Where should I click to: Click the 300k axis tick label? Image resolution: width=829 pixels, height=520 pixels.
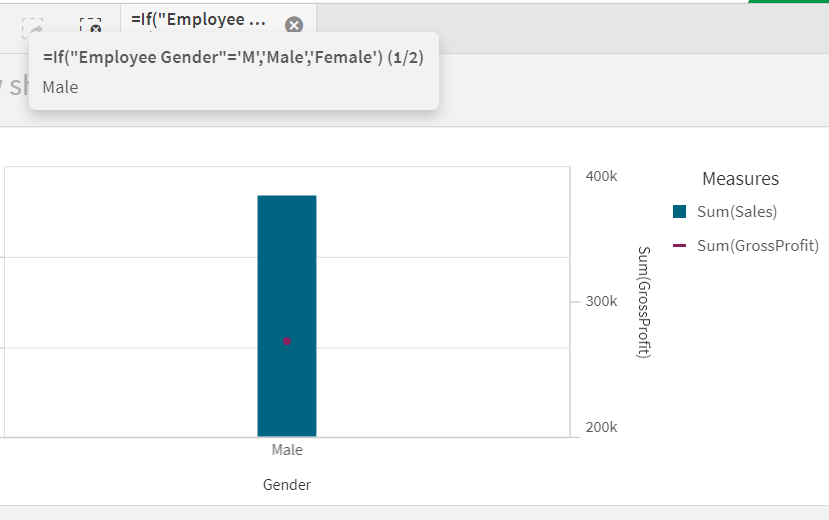pyautogui.click(x=601, y=302)
